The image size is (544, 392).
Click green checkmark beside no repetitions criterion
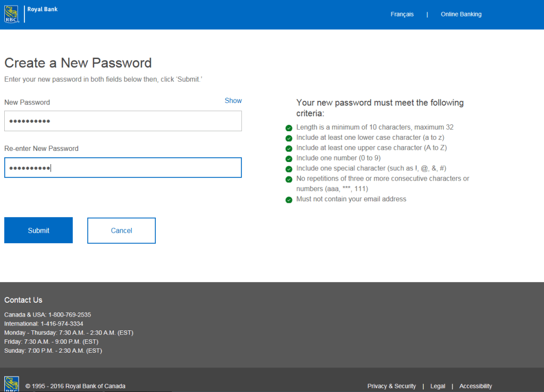click(x=289, y=180)
